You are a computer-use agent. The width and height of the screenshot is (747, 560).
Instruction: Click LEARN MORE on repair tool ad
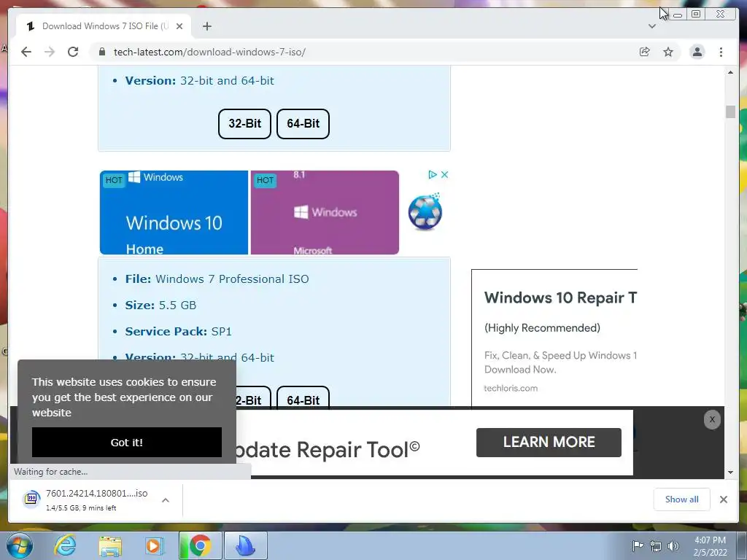(x=549, y=443)
